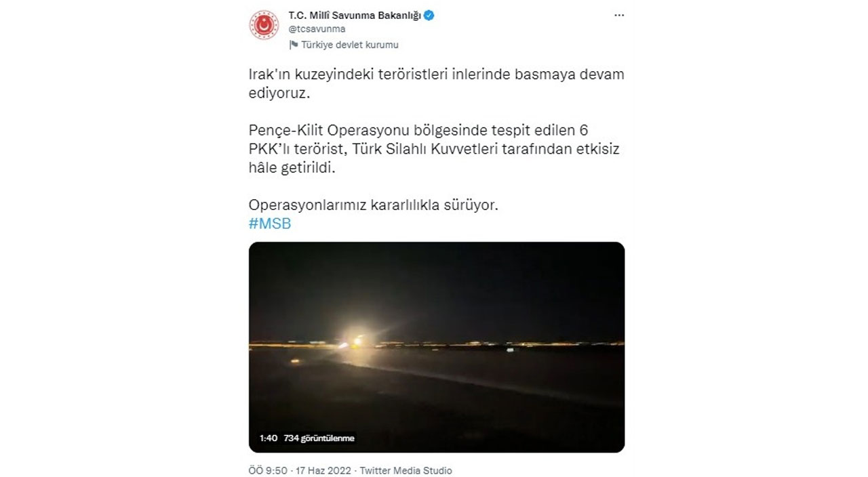868x477 pixels.
Task: Click the government flag icon
Action: point(294,45)
